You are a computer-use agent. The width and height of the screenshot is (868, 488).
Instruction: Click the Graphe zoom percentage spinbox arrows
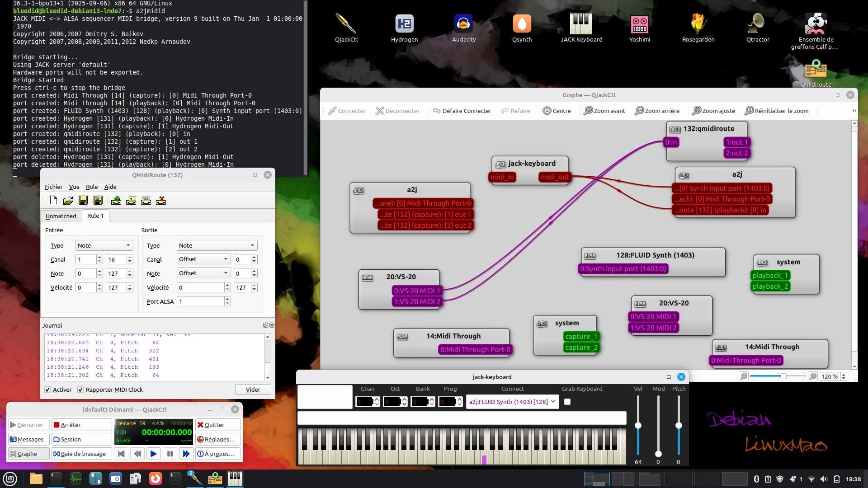[x=844, y=376]
